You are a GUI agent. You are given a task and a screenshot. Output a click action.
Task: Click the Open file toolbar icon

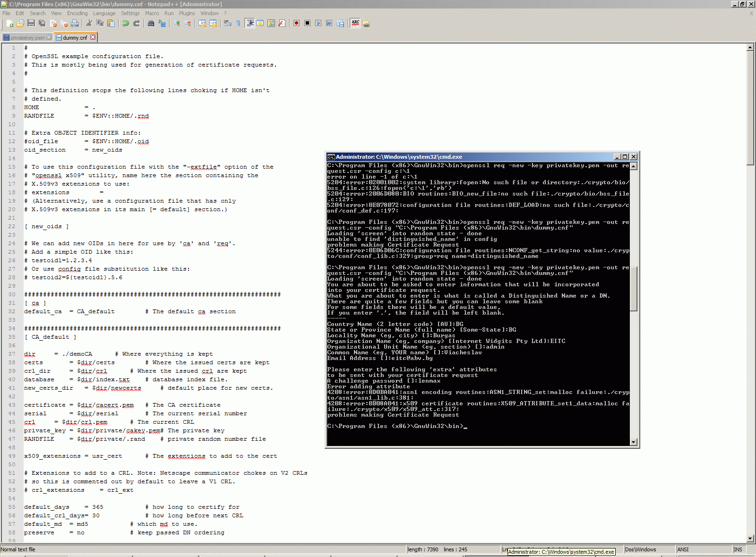point(20,23)
